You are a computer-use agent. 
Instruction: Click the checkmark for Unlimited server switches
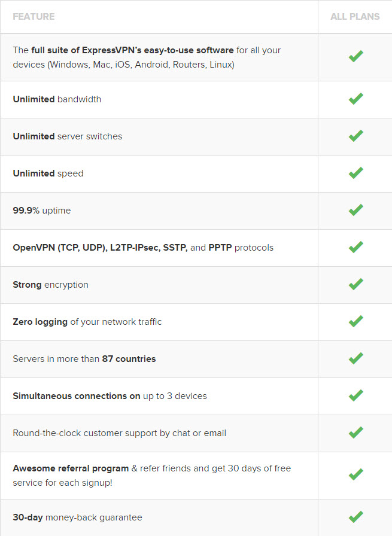(x=355, y=136)
